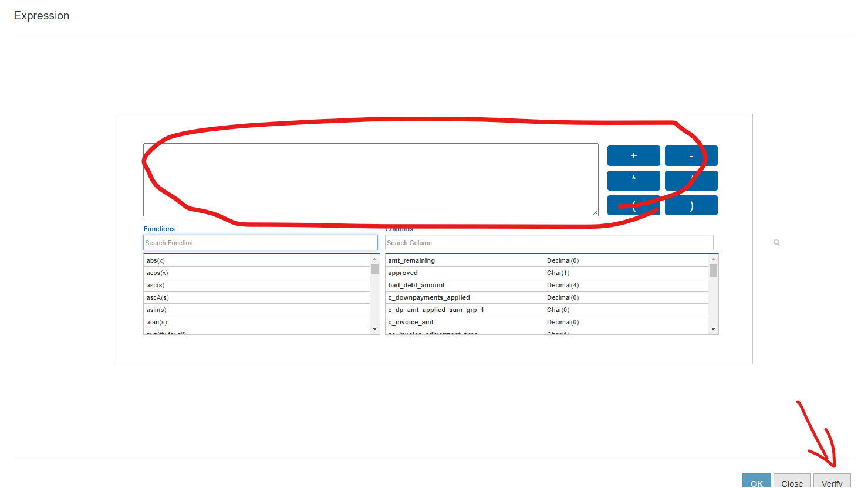This screenshot has height=488, width=868.
Task: Focus the Search Function field
Action: click(260, 243)
